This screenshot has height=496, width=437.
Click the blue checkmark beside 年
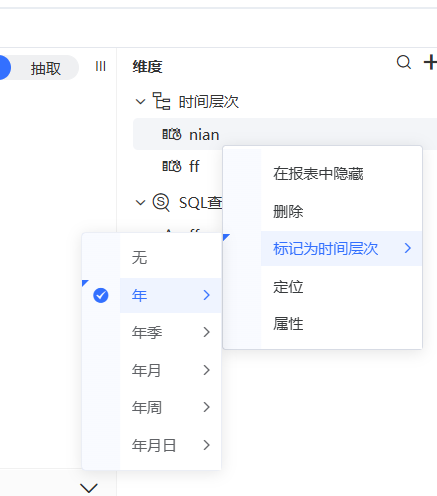click(x=101, y=295)
